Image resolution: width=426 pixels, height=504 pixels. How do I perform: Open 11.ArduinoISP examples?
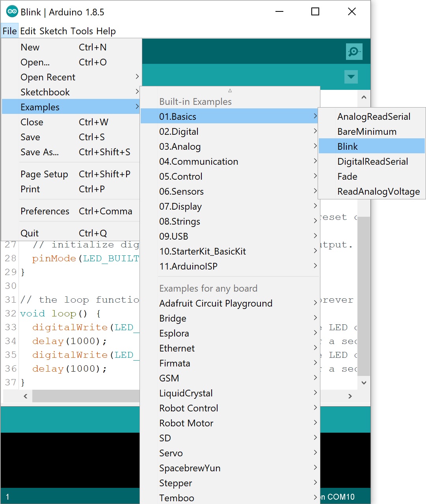[x=230, y=266]
